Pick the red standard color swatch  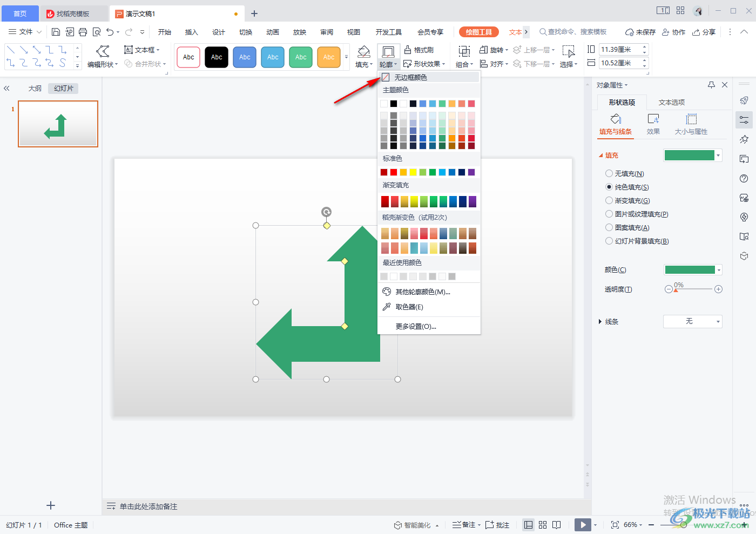point(394,172)
